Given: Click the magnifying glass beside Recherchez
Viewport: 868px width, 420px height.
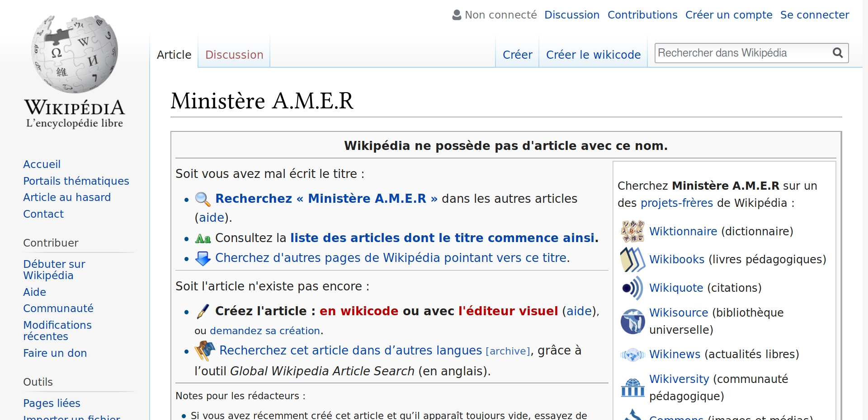Looking at the screenshot, I should click(x=203, y=199).
